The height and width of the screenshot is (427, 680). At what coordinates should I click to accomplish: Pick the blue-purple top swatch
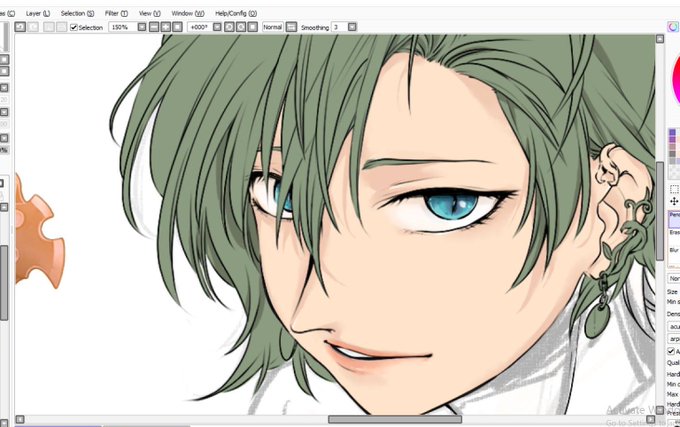point(672,132)
